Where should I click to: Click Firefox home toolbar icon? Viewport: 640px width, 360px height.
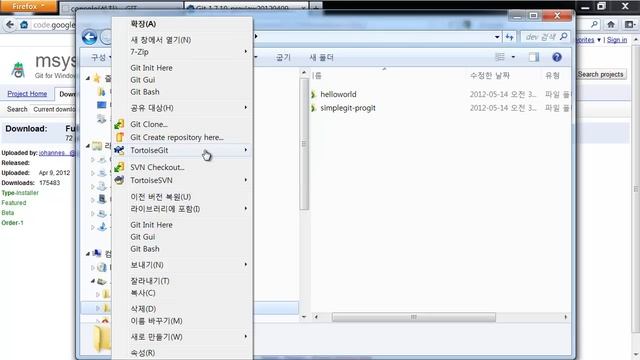pos(611,25)
